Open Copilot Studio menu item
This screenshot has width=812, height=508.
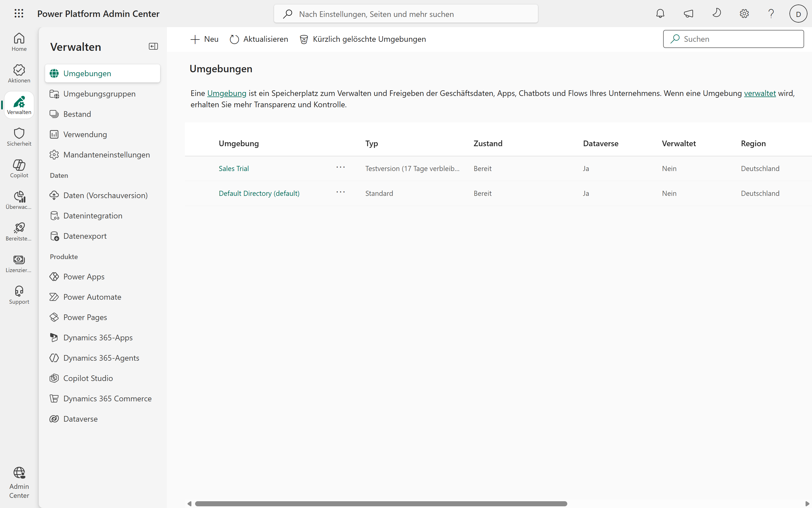103,378
